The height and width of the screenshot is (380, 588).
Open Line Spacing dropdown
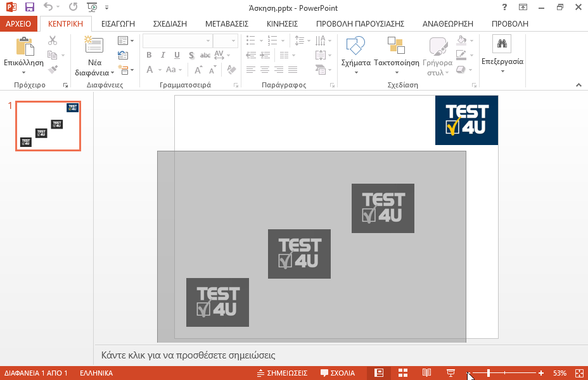pyautogui.click(x=302, y=41)
